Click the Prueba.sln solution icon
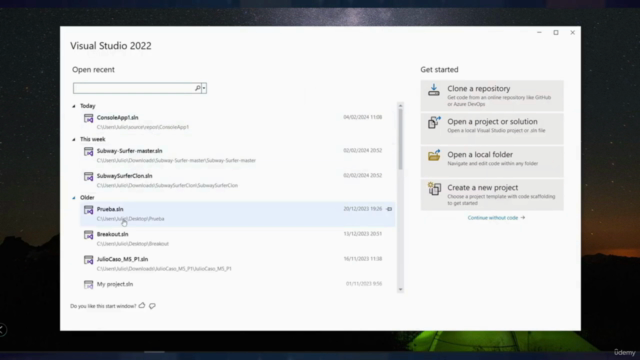 click(89, 210)
